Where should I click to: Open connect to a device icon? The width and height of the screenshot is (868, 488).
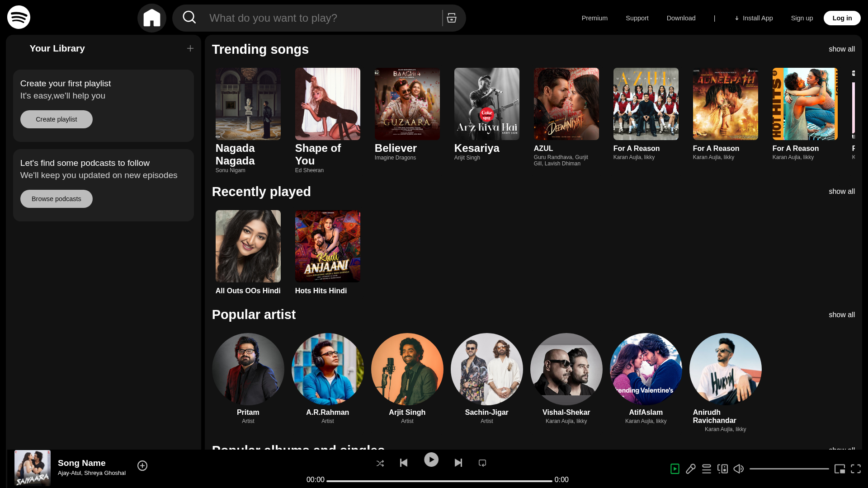point(723,469)
